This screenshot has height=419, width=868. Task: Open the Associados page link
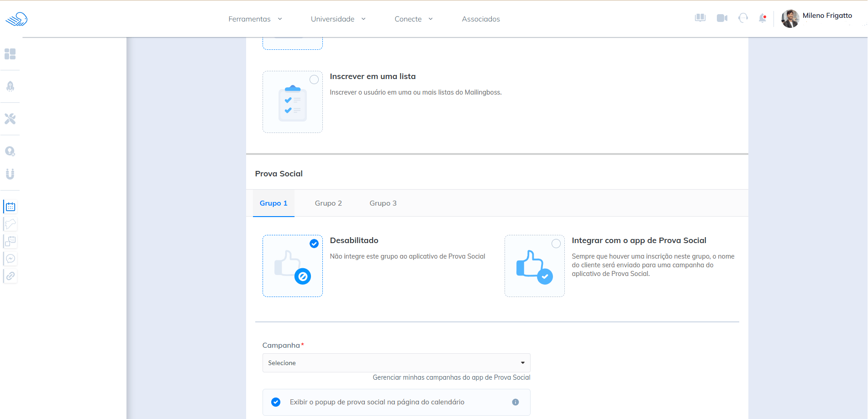[480, 19]
